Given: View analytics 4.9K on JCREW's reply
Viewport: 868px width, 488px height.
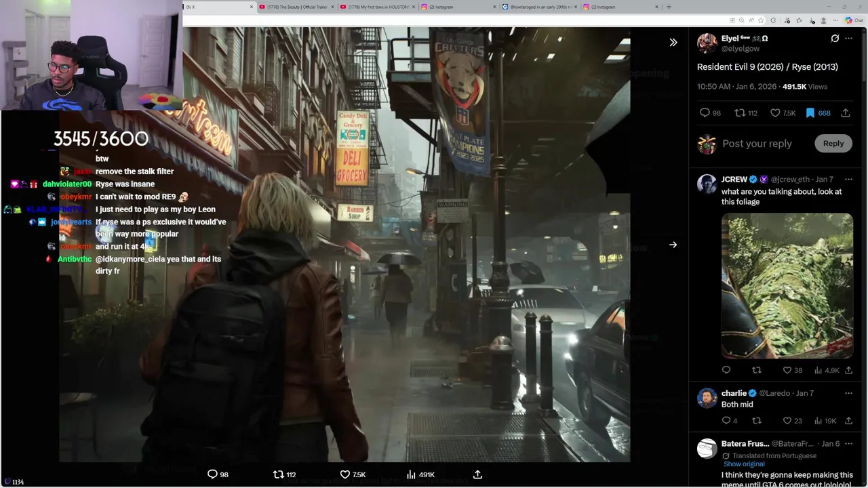Looking at the screenshot, I should (826, 370).
